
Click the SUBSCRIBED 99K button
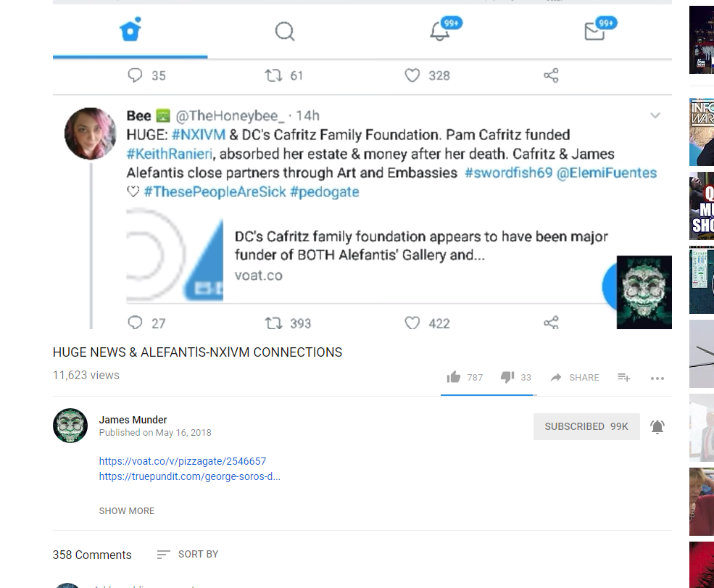tap(586, 426)
